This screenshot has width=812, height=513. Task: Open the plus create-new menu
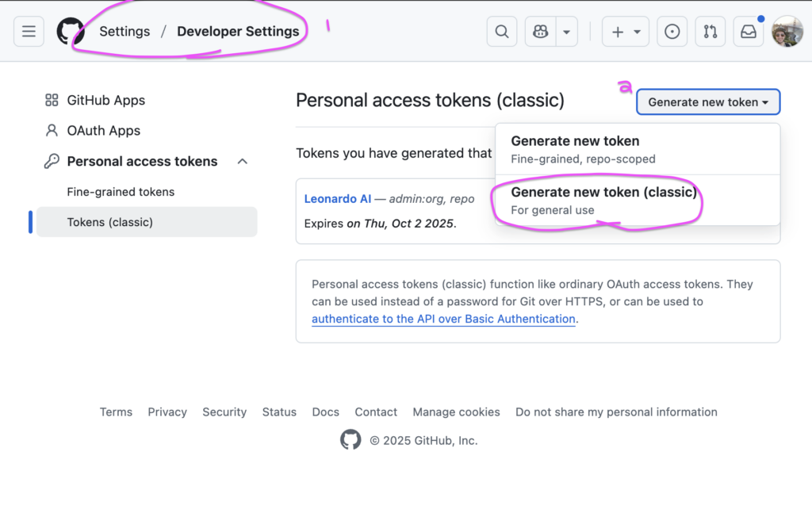pyautogui.click(x=626, y=32)
